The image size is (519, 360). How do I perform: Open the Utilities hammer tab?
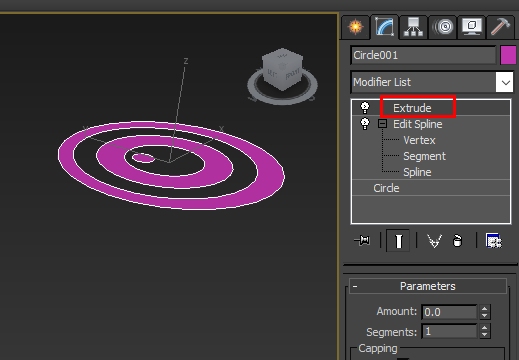[500, 27]
